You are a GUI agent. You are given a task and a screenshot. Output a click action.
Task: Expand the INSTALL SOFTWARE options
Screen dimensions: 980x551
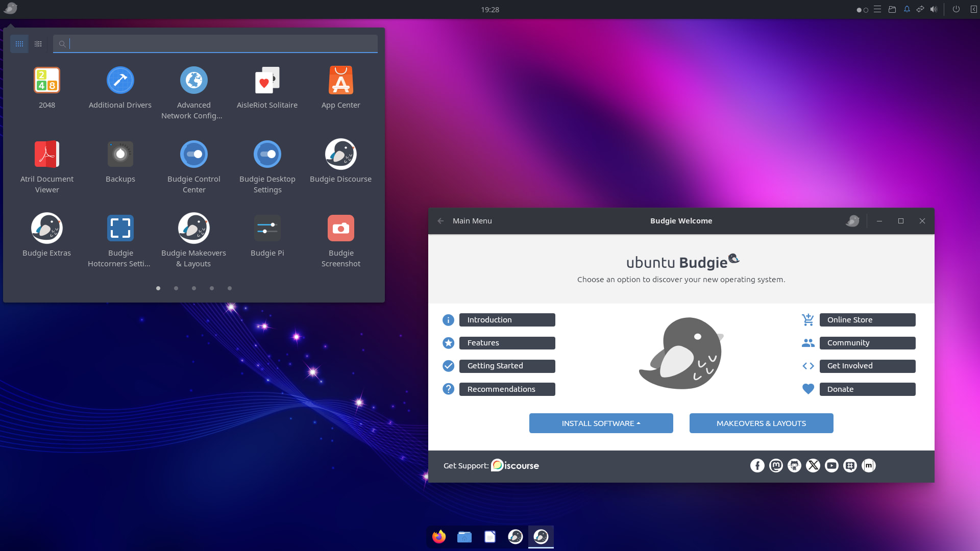[x=601, y=423]
